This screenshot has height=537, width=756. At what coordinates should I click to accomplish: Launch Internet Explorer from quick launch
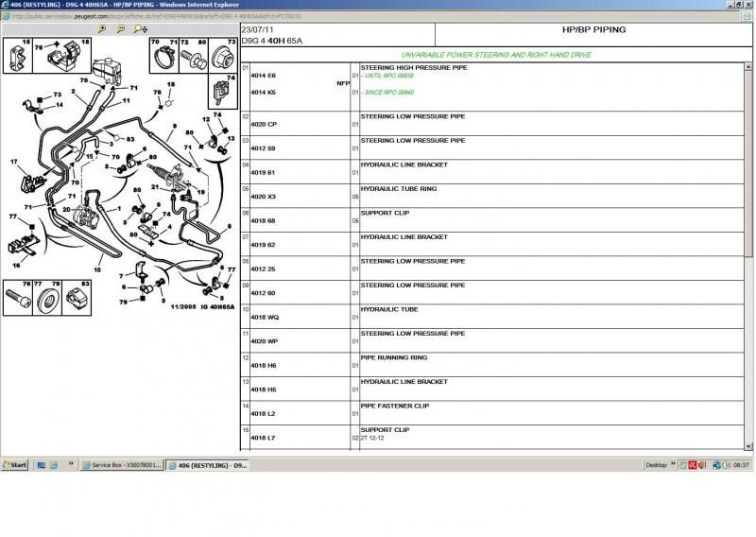[x=54, y=465]
